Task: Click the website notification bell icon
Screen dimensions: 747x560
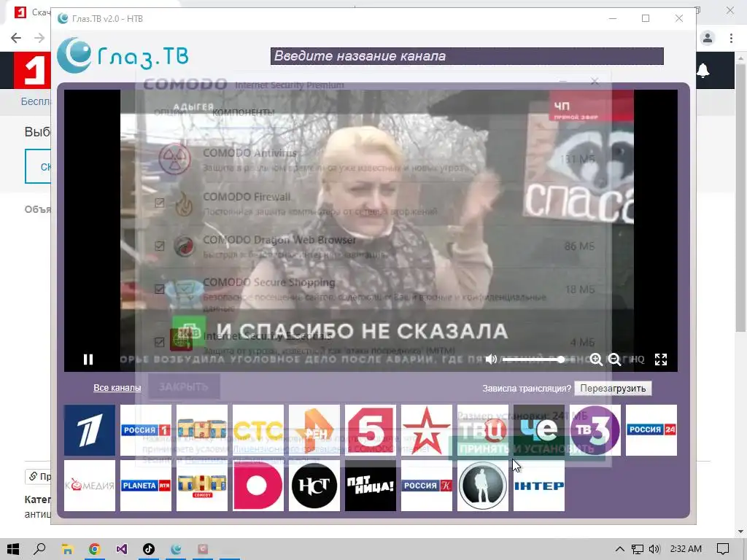Action: click(703, 71)
